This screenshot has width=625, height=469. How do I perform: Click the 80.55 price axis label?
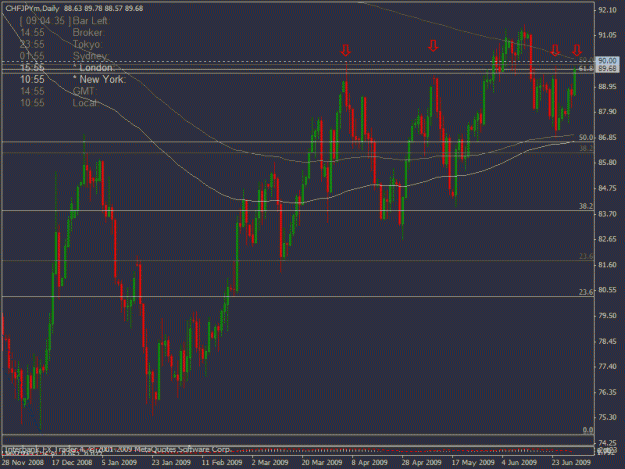[607, 290]
